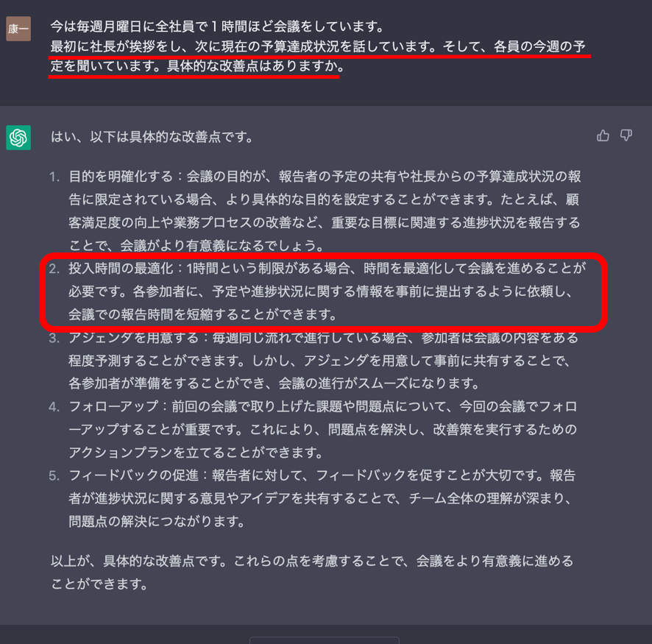Click the reply intro line はい、以下は具体的な改善点です

click(152, 137)
